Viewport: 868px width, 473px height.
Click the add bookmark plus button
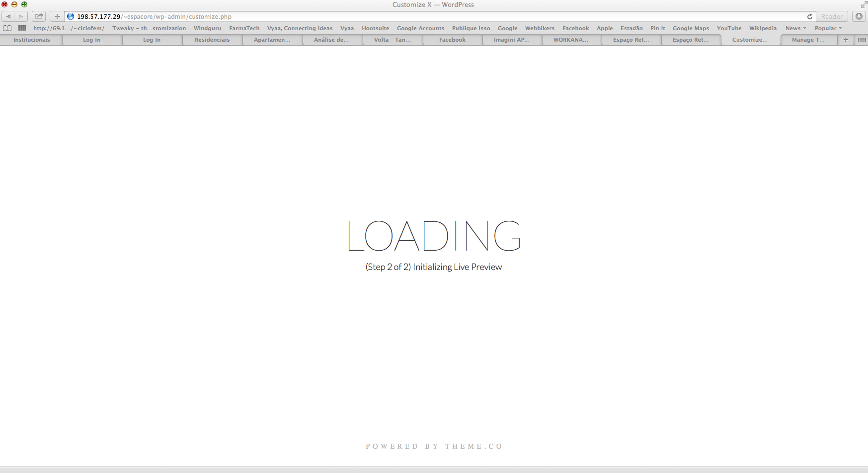(x=57, y=16)
